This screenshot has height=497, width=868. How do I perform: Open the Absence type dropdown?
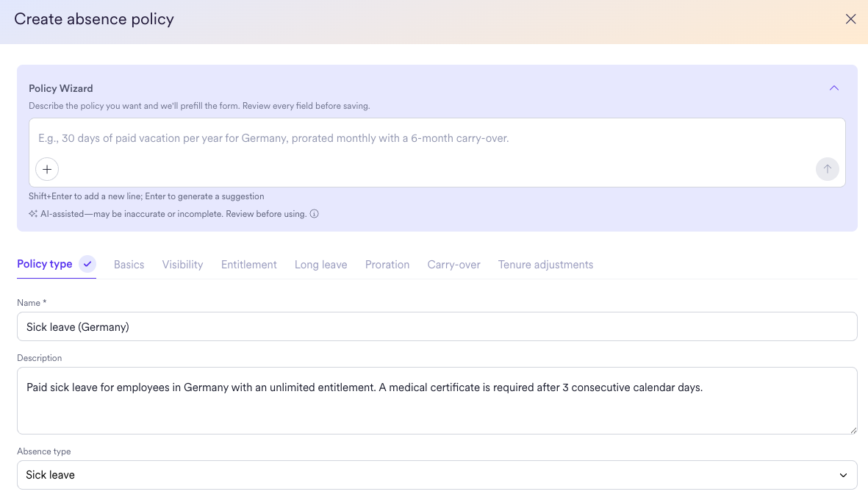[437, 475]
